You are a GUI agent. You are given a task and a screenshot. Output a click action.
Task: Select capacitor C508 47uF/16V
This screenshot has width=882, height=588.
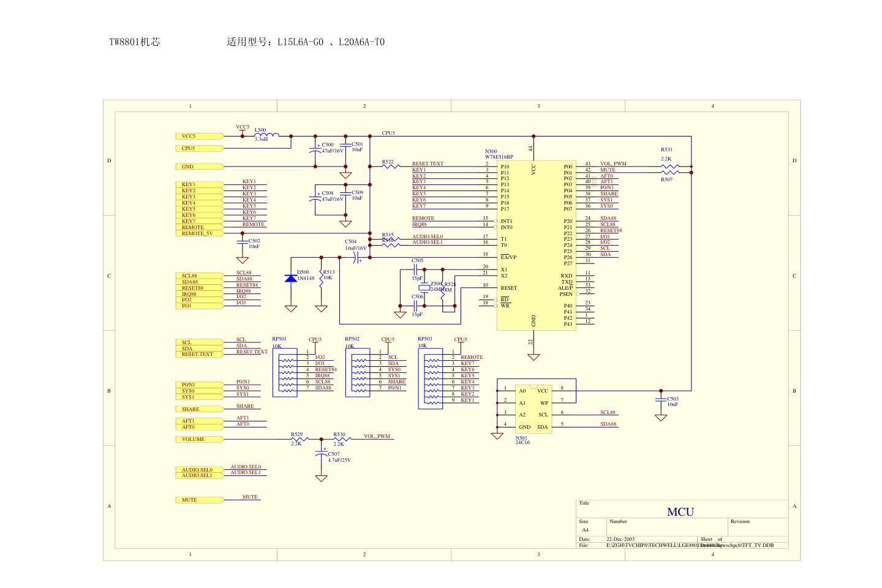pyautogui.click(x=315, y=197)
